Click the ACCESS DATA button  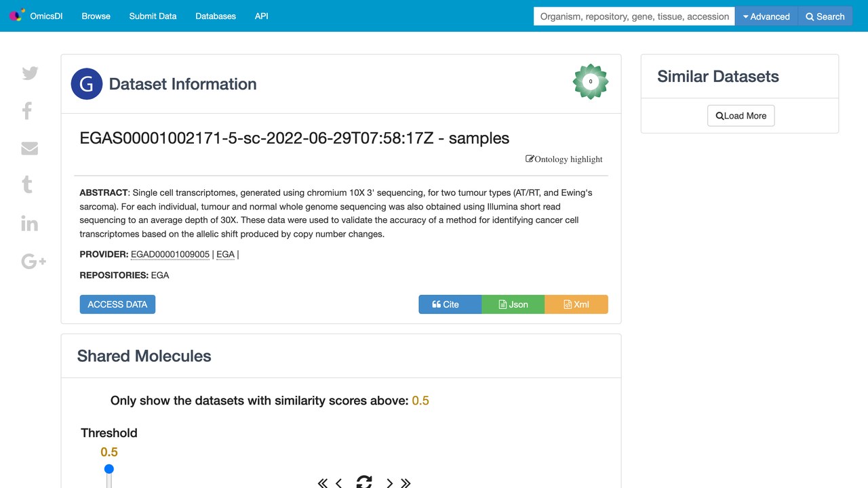(117, 304)
